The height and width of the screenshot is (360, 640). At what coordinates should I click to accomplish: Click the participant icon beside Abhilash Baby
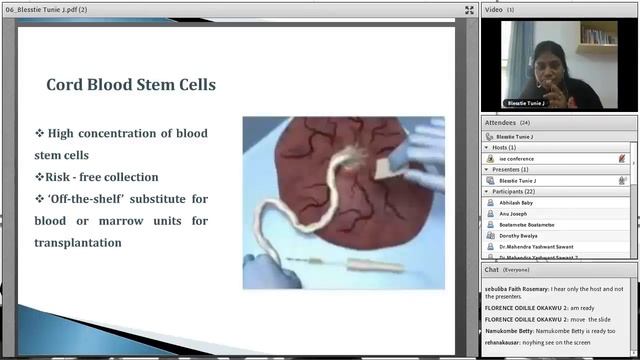point(490,202)
